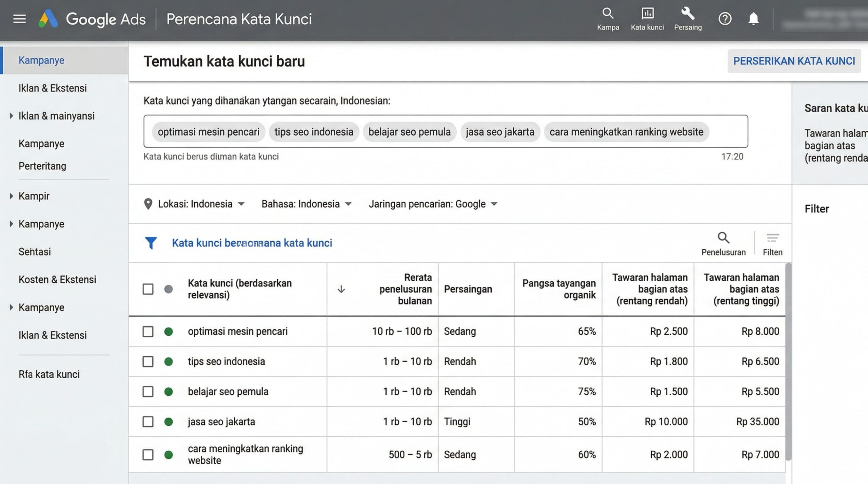This screenshot has height=484, width=868.
Task: Select Rfa kata kunci in the sidebar
Action: (49, 374)
